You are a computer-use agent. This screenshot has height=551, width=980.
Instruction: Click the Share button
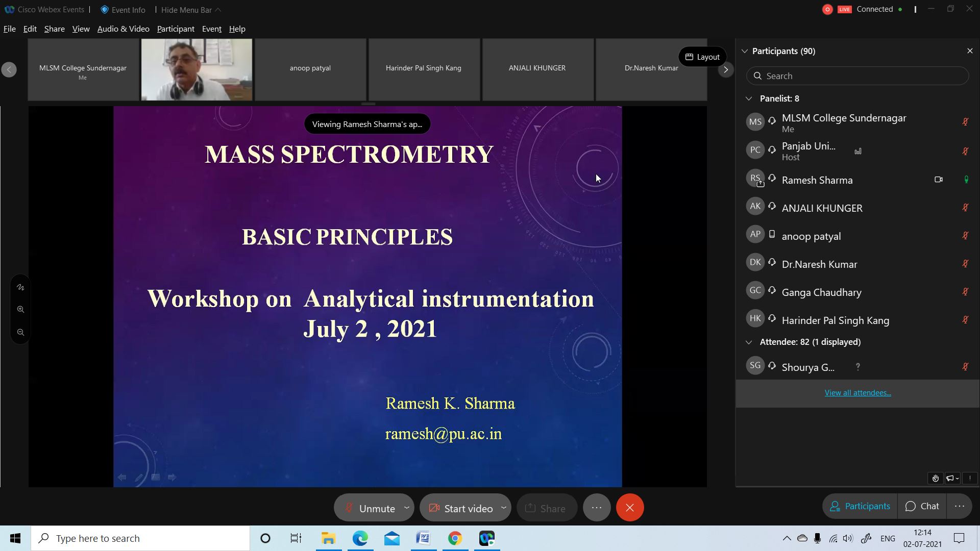click(547, 508)
